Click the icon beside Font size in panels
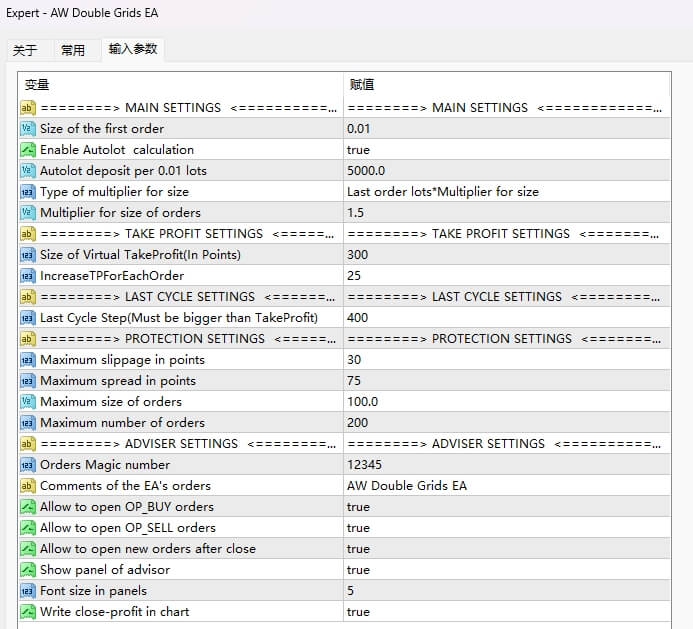The image size is (693, 629). click(28, 591)
